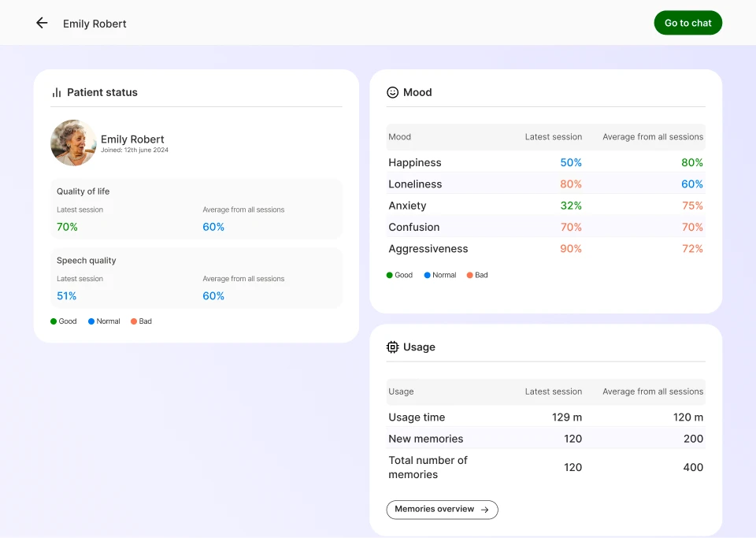Click Emily Robert's profile photo
This screenshot has height=538, width=756.
(x=73, y=143)
